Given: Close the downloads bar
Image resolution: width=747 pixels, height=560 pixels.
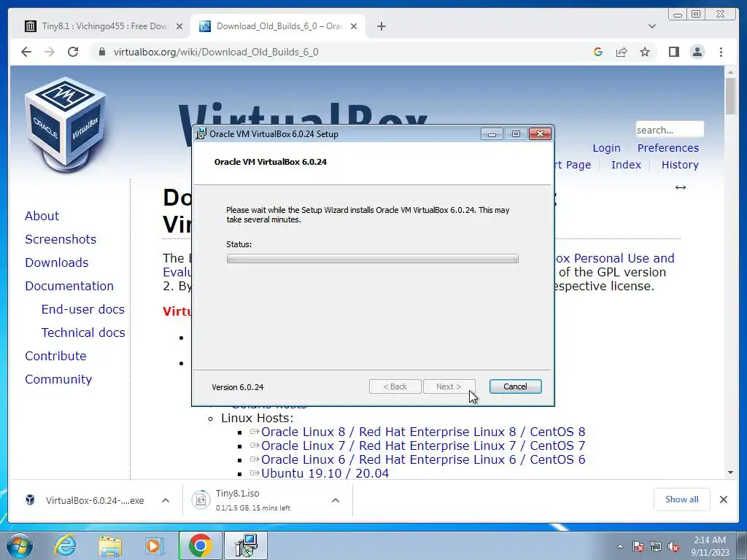Looking at the screenshot, I should click(724, 499).
